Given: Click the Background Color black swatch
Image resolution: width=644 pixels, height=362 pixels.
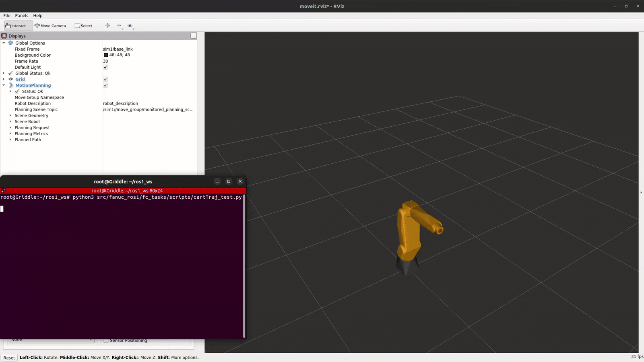Looking at the screenshot, I should coord(106,55).
